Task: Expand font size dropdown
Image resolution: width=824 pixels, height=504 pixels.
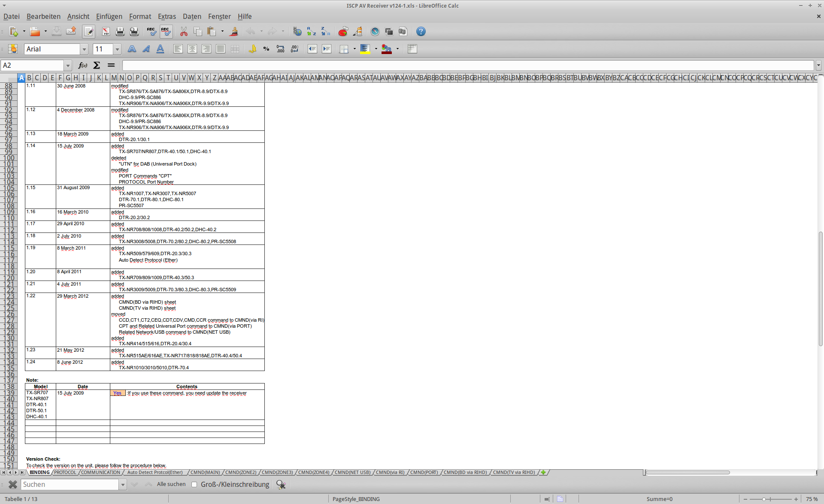Action: 117,49
